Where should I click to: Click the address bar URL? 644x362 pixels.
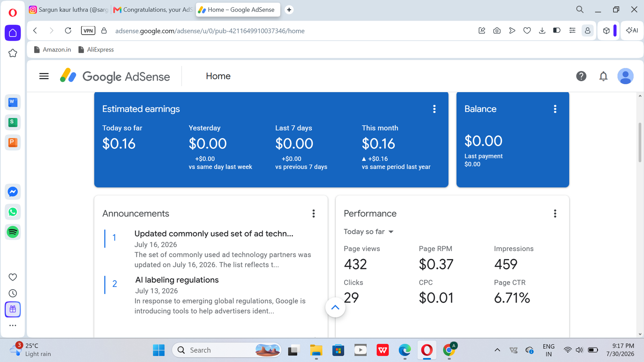click(x=210, y=31)
